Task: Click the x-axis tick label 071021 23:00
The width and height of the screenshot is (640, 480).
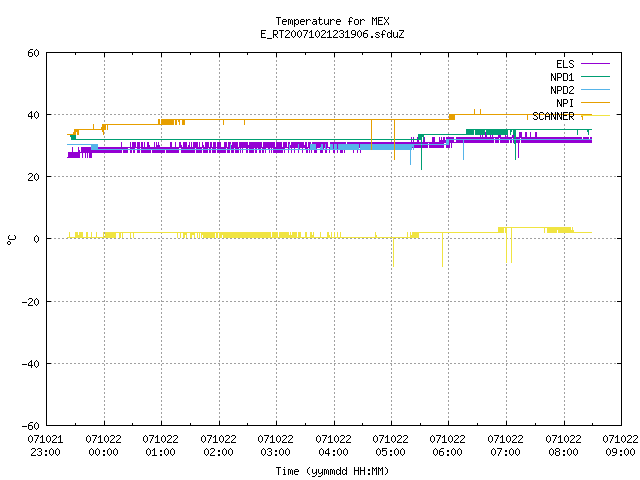Action: (x=46, y=446)
